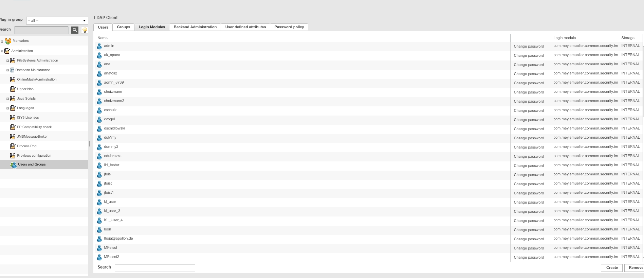Click the OnlineMaskAdministration icon

pos(13,80)
